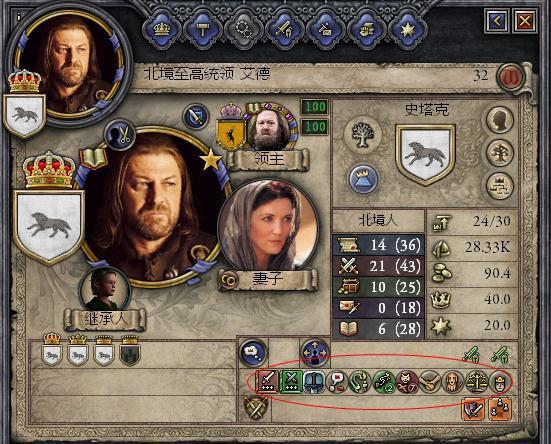Screen dimensions: 551x444
Task: Click the crossed-swords shield icon at the bottom
Action: 256,407
